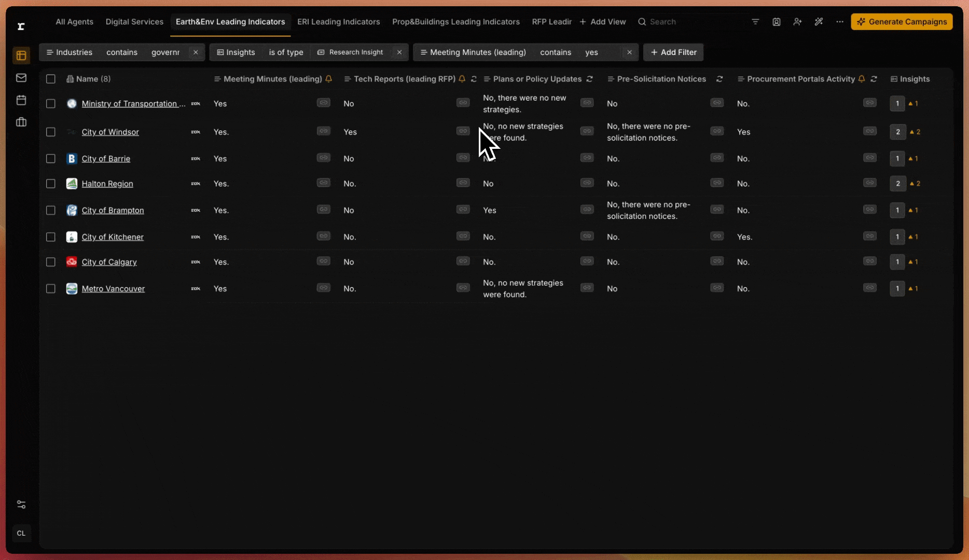
Task: Open the City of Calgary link
Action: 109,262
